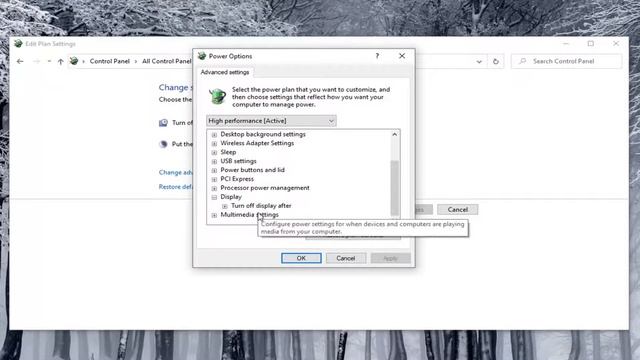Select the Turn off display after row

point(261,206)
